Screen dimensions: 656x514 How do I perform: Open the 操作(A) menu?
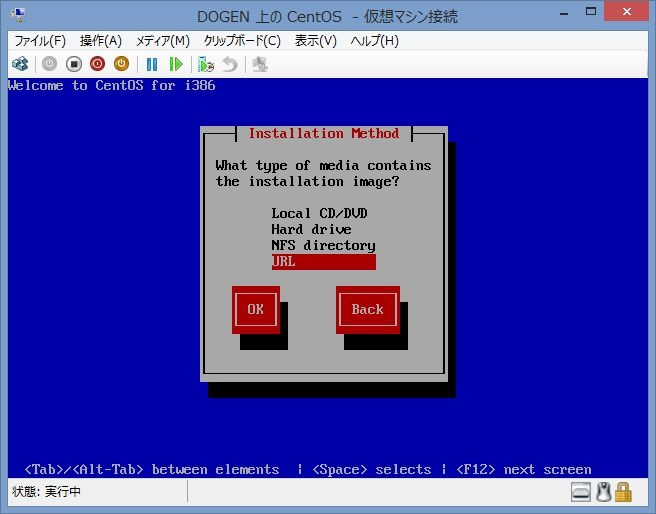click(x=100, y=41)
